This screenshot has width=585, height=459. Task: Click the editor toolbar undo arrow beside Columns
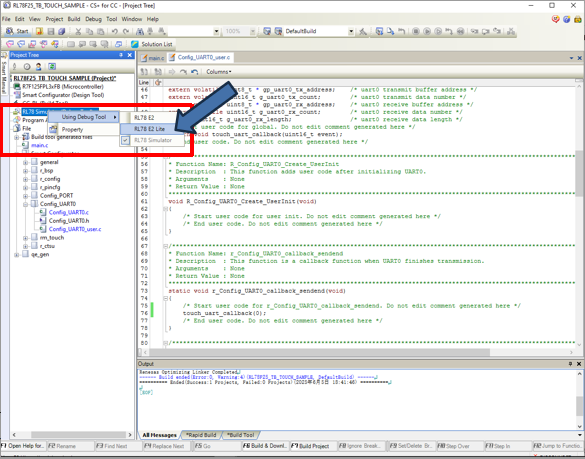(x=194, y=72)
